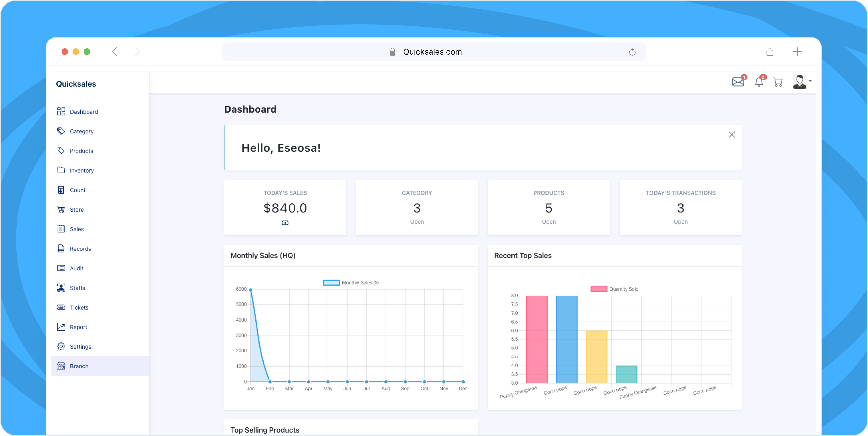Click the Quicksales.com address bar
868x436 pixels.
pos(433,52)
